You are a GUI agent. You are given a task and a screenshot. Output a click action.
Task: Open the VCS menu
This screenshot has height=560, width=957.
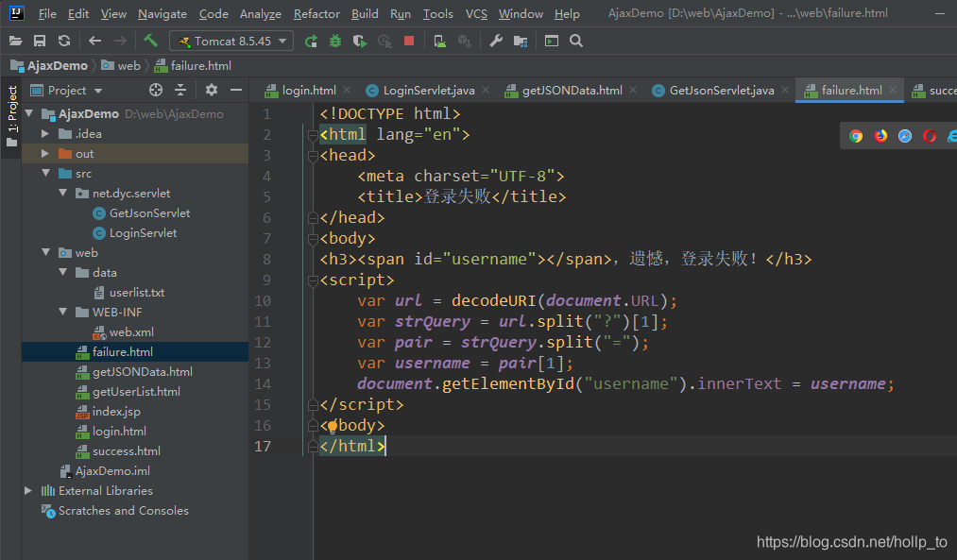[476, 13]
